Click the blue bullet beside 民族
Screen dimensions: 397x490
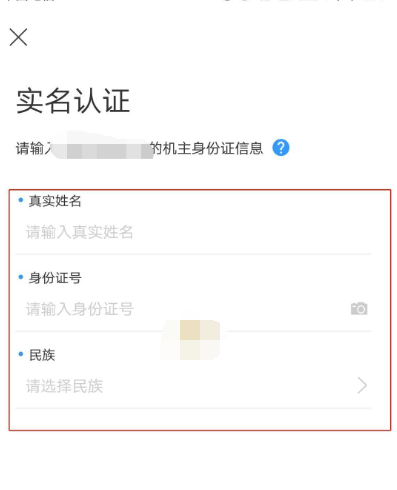pos(21,354)
